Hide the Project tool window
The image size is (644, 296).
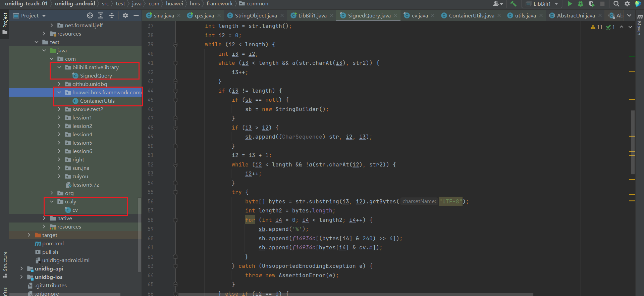136,15
